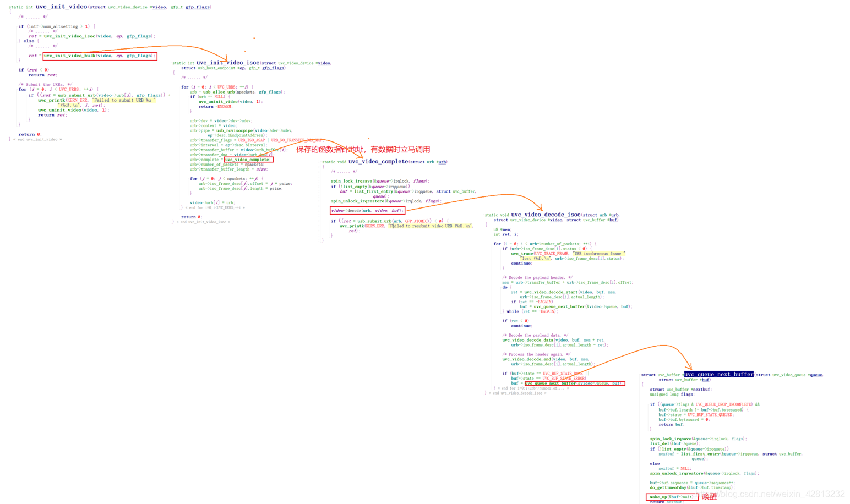Click the "USB isochronous frame" trace string
Image resolution: width=850 pixels, height=504 pixels.
599,254
